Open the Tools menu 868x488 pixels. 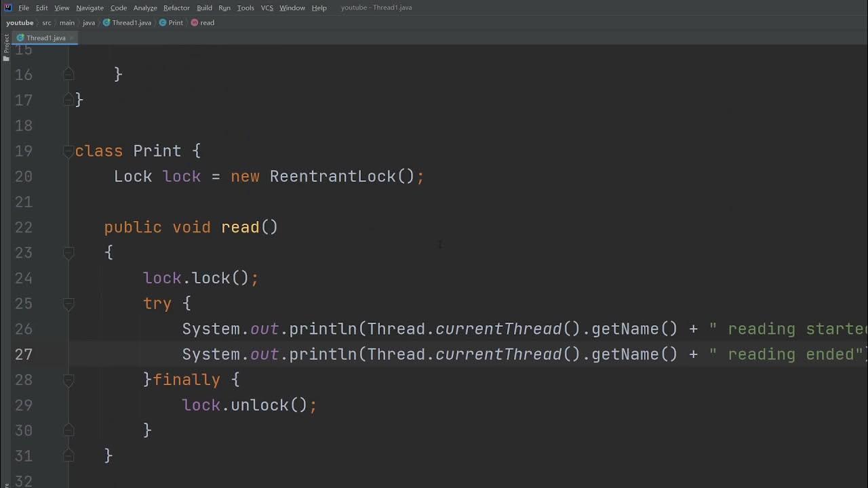pos(245,7)
